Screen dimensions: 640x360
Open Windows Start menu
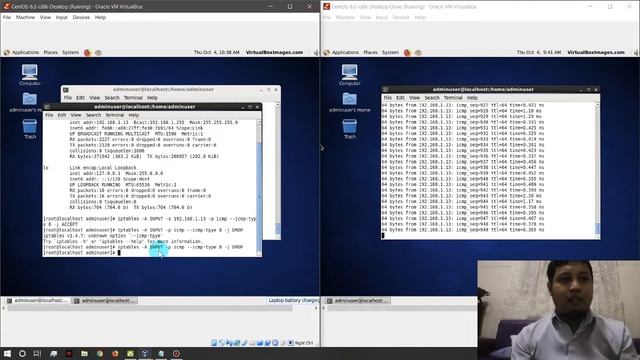(7, 353)
